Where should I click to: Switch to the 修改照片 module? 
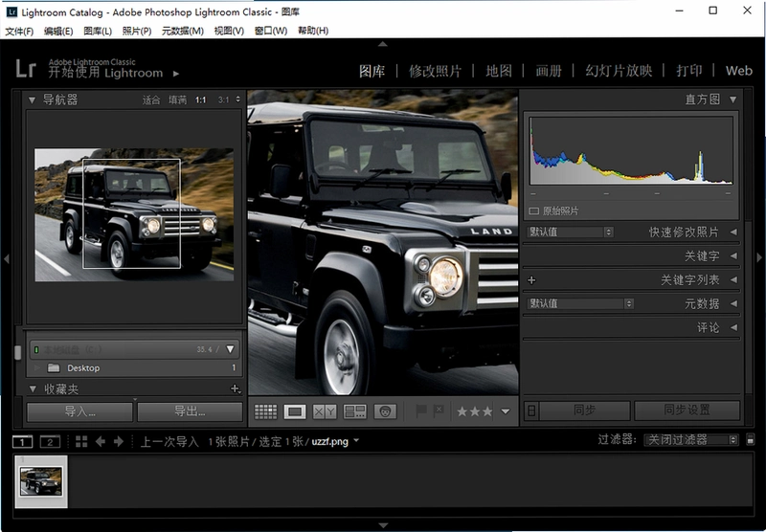[435, 71]
